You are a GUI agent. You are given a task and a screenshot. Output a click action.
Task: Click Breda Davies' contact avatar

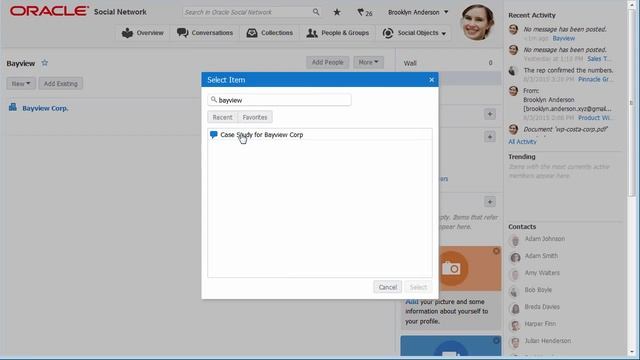(x=515, y=308)
